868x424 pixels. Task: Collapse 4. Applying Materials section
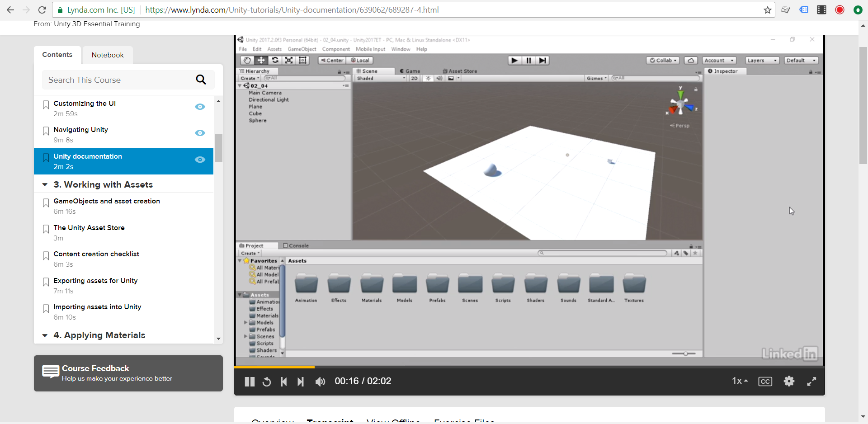pos(45,335)
